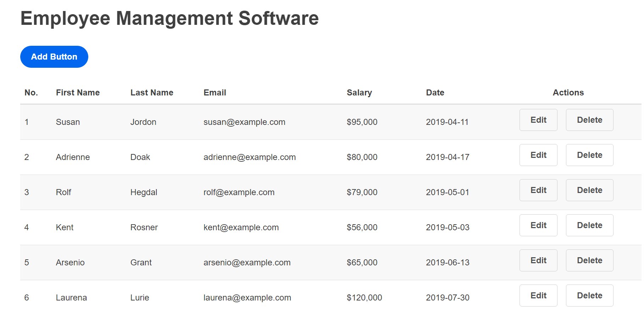
Task: Click the first name Adrienne
Action: [73, 157]
